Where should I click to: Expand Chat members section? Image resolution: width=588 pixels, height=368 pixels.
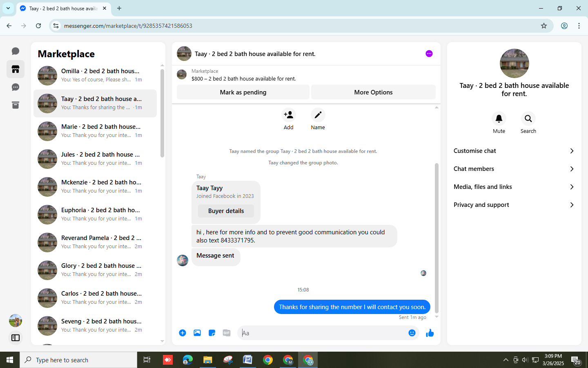(x=514, y=169)
